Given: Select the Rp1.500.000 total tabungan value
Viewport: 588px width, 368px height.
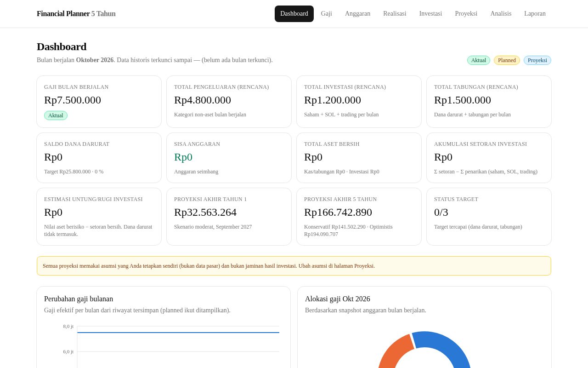Looking at the screenshot, I should coord(463,100).
